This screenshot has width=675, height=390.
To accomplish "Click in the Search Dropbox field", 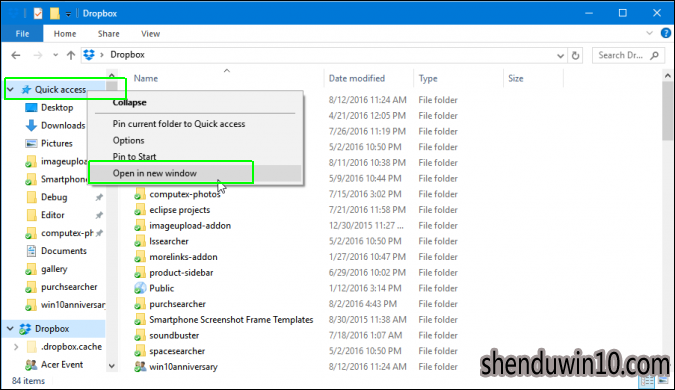I will coord(621,55).
